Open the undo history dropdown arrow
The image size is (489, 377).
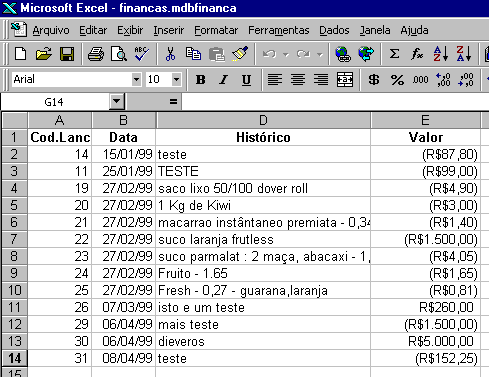(x=286, y=54)
